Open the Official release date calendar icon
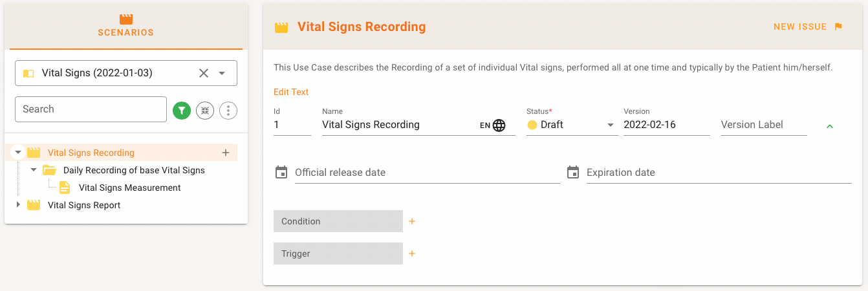The width and height of the screenshot is (868, 291). tap(281, 172)
